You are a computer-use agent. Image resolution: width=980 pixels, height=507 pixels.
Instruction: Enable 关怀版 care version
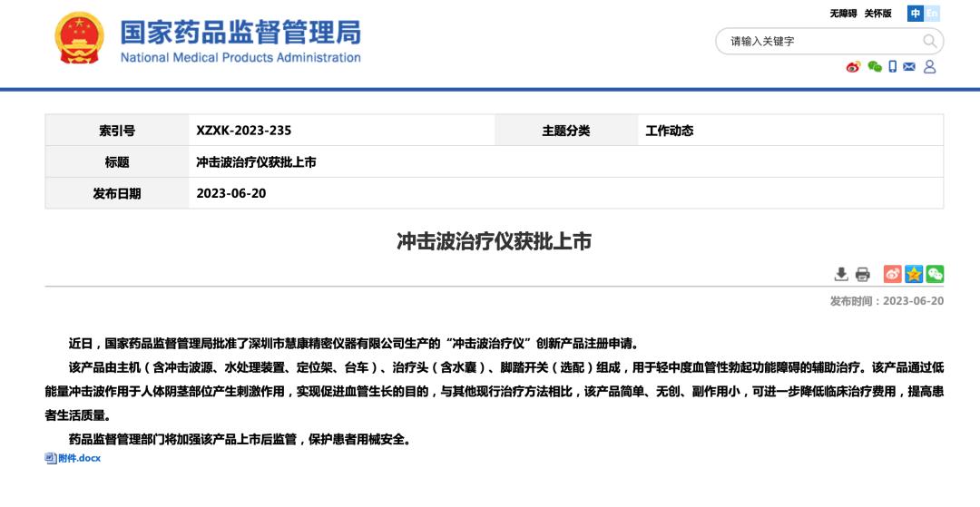click(878, 14)
